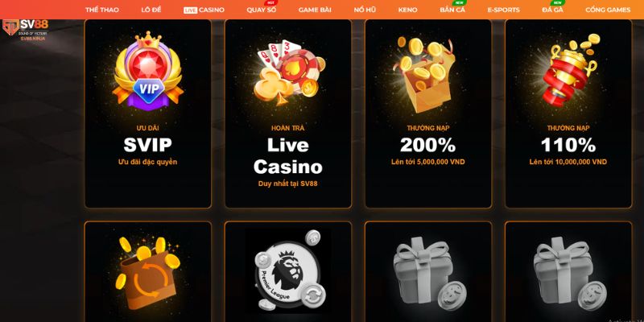Open the 110% thưởng nạp promotion
This screenshot has width=644, height=322.
point(568,114)
